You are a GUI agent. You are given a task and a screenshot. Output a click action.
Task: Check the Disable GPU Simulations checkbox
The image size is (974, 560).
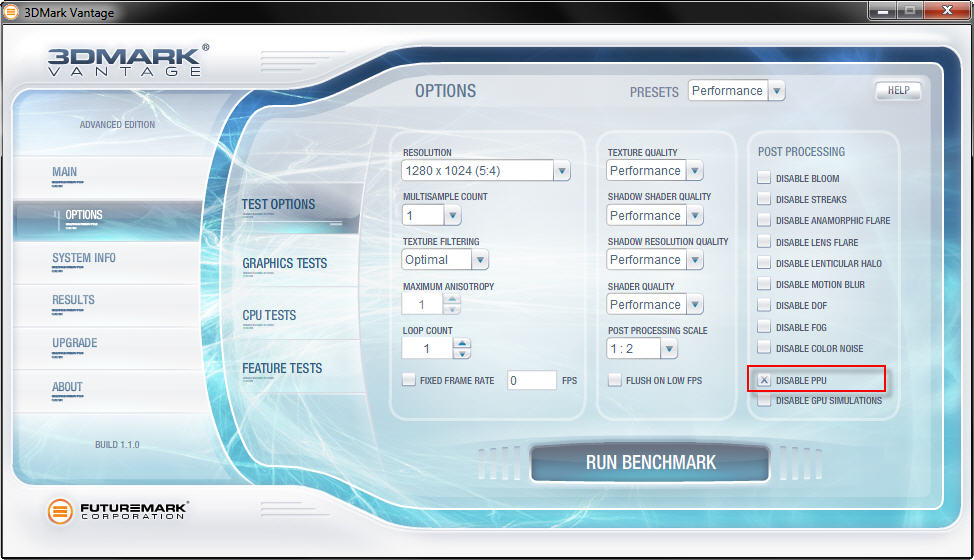[x=764, y=400]
